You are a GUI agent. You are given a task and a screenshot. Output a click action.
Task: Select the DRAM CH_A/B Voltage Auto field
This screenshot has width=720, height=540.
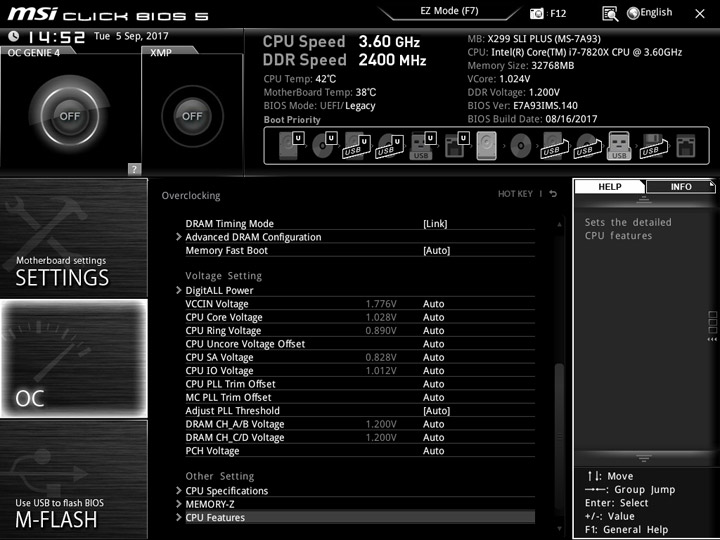click(433, 424)
